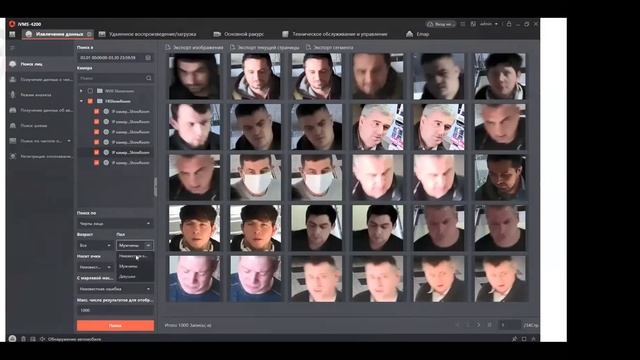This screenshot has height=360, width=640.
Task: Switch to the Emap tab
Action: point(418,34)
